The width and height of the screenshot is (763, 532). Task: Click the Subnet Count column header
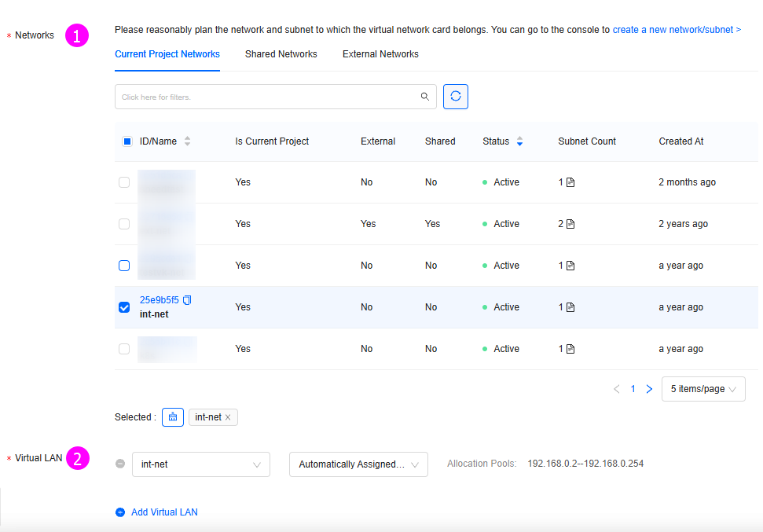(x=587, y=141)
